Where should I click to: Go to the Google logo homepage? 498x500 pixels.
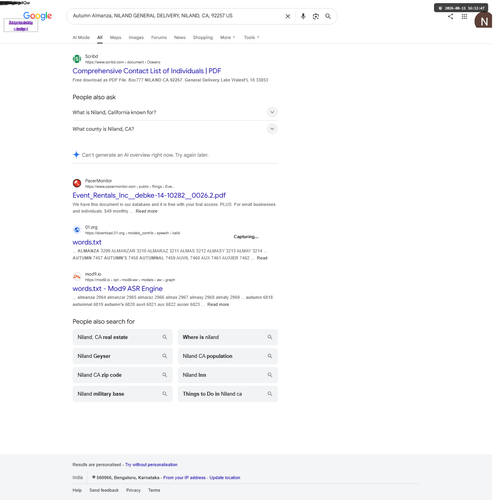(x=37, y=15)
